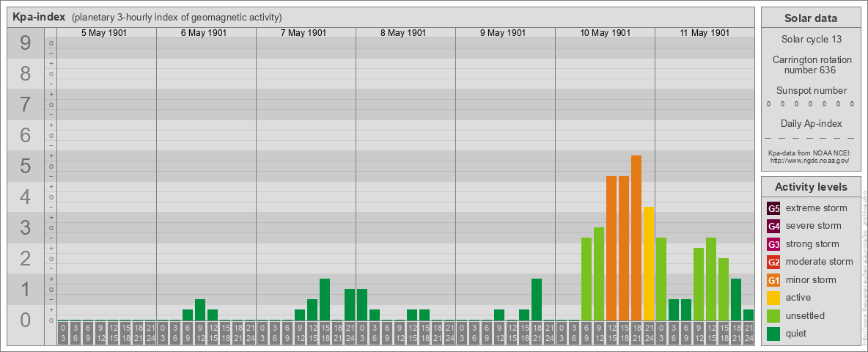
Task: Click the 'extreme storm' legend label
Action: [817, 208]
